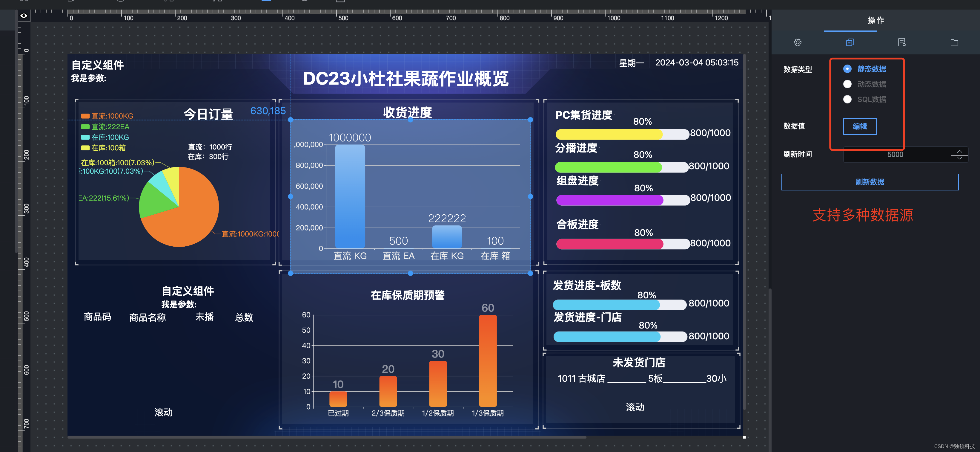Click the orange 直流:1000KG legend marker
Viewport: 980px width, 452px height.
tap(85, 116)
